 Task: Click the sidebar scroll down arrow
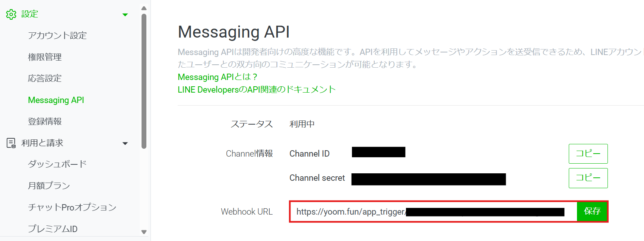click(x=144, y=232)
